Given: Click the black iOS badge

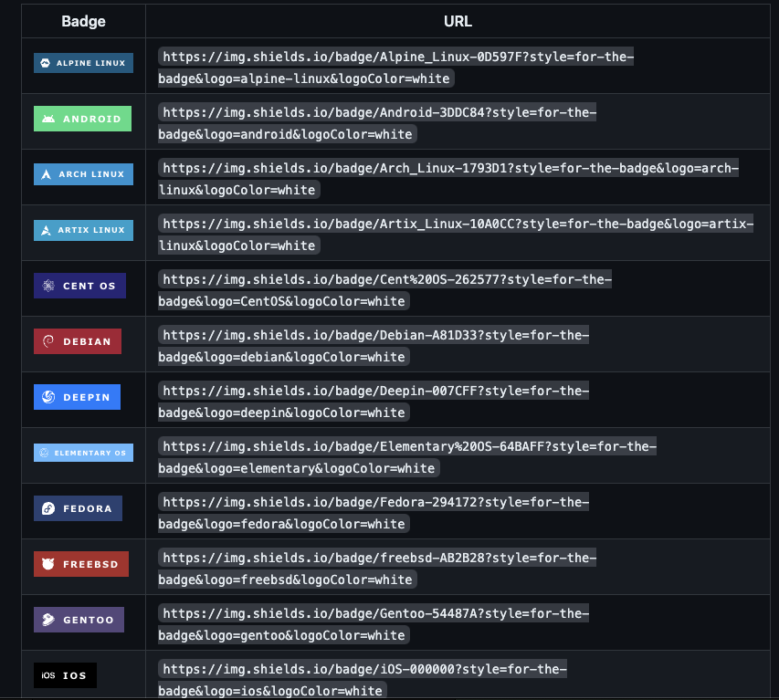Looking at the screenshot, I should [65, 675].
